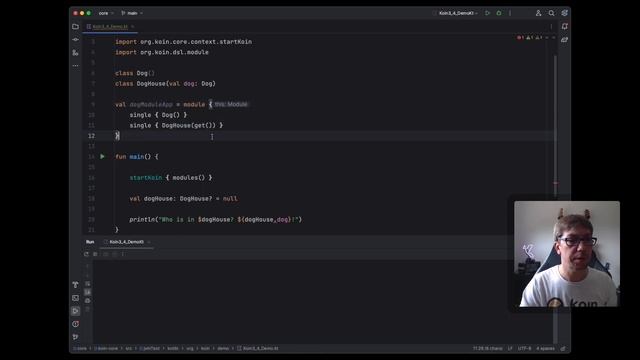Viewport: 640px width, 360px height.
Task: Click the demo breadcrumb segment
Action: pos(223,349)
